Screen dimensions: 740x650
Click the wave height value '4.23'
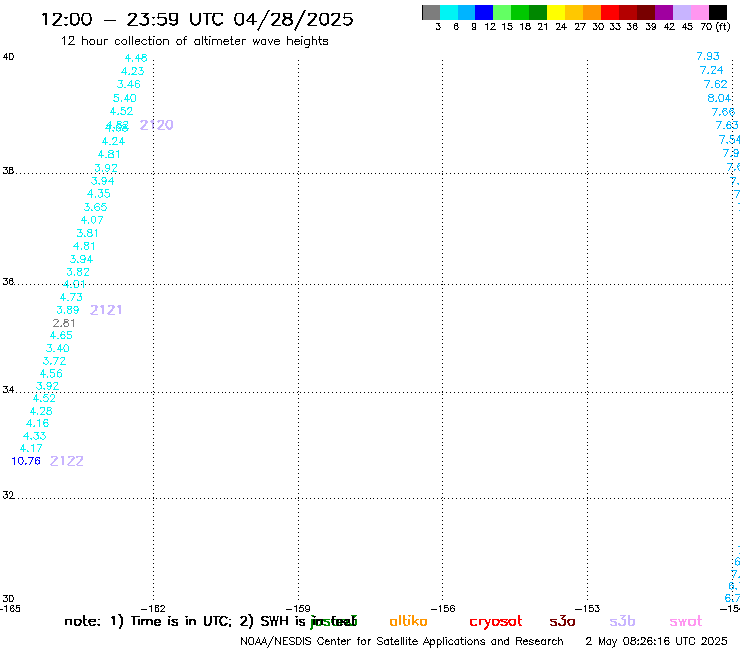point(133,71)
